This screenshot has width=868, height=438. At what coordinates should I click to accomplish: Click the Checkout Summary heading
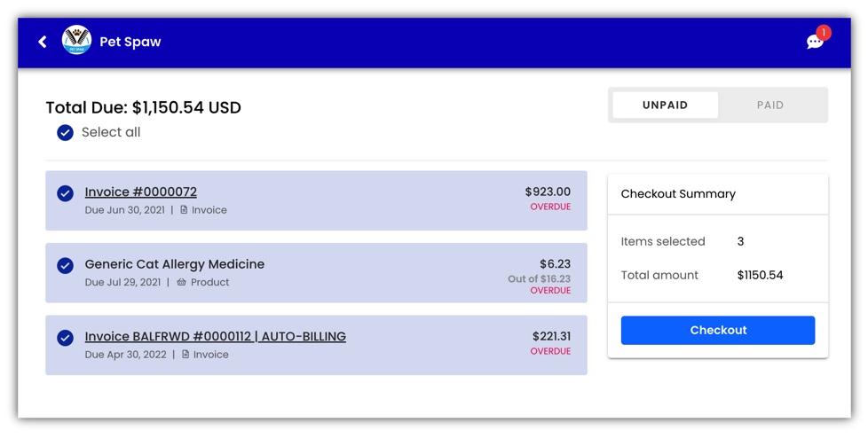click(678, 194)
